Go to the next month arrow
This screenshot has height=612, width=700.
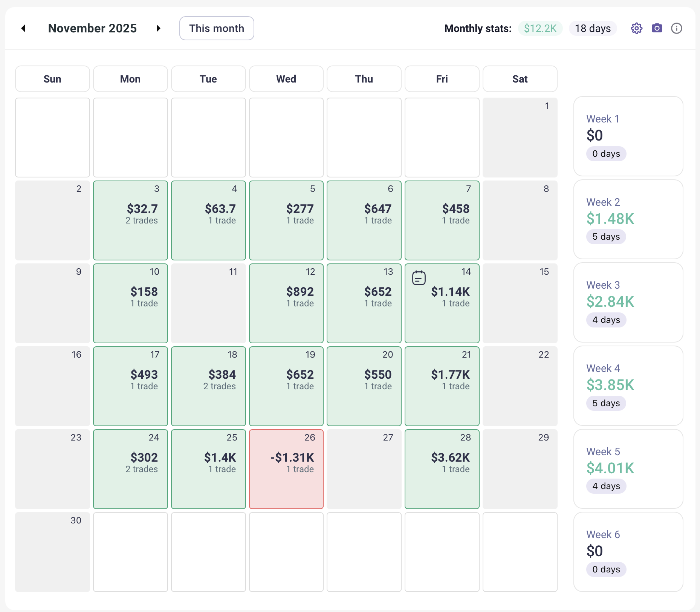[159, 28]
